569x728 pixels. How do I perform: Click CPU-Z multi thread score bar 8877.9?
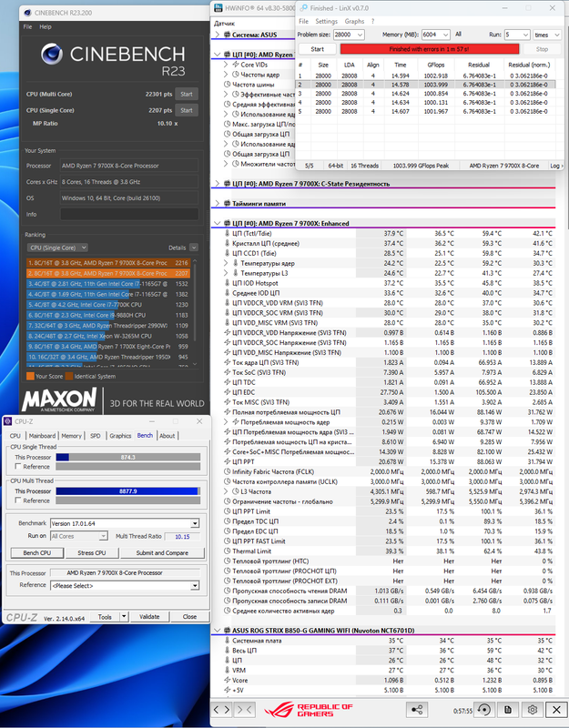click(128, 490)
